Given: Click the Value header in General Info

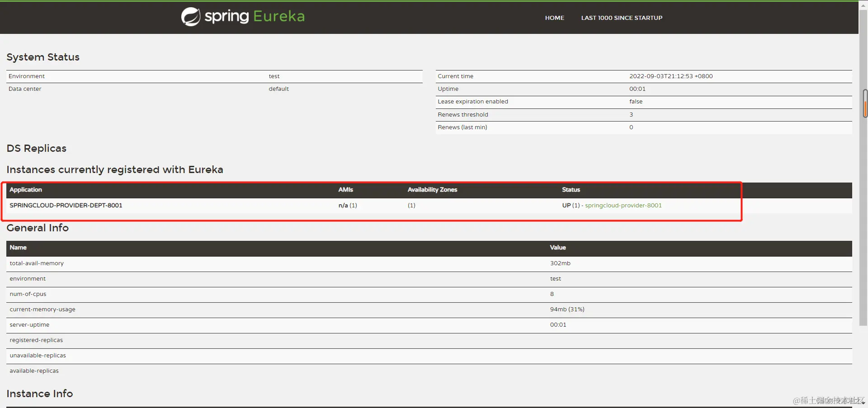Looking at the screenshot, I should coord(558,248).
